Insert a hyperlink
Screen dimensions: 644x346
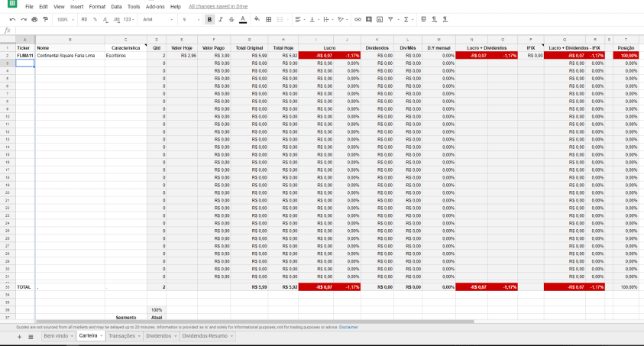coord(358,19)
